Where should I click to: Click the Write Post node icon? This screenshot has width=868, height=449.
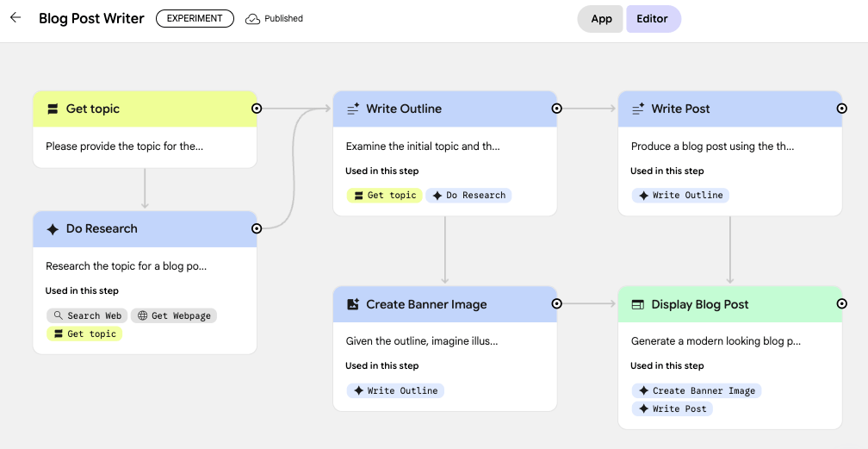(638, 109)
